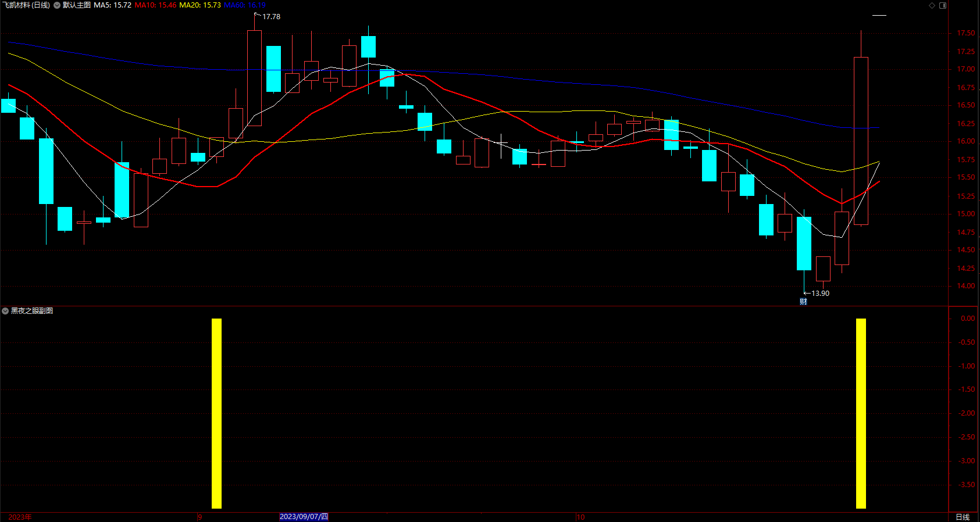Click the 黑夜之眼副图 sub-chart label

coord(32,311)
